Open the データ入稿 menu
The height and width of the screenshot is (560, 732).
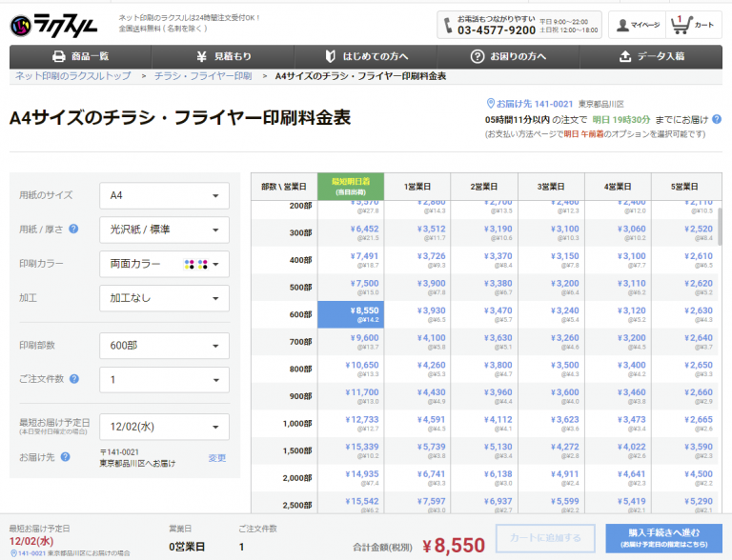point(651,56)
